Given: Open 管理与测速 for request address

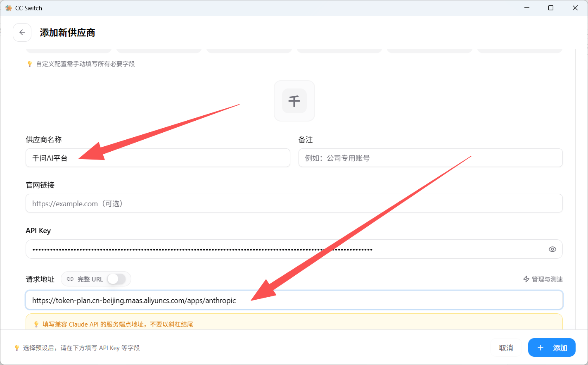Looking at the screenshot, I should (543, 279).
